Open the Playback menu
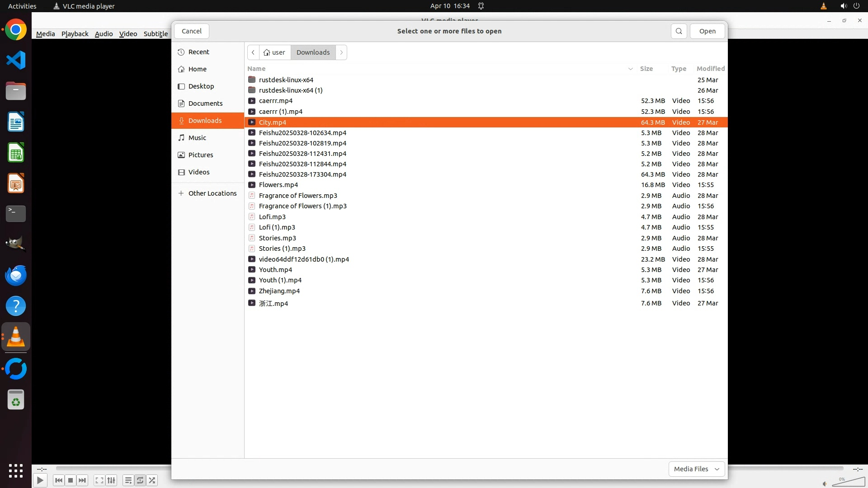Image resolution: width=868 pixels, height=488 pixels. click(x=75, y=34)
